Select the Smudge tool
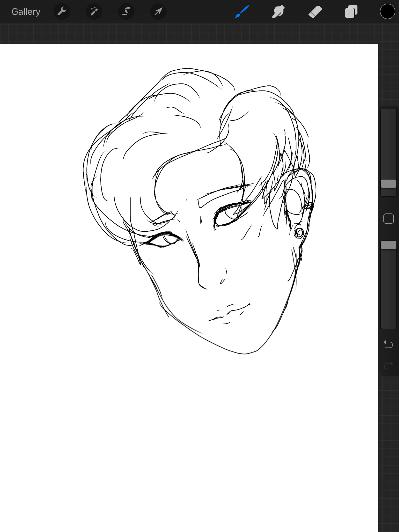This screenshot has height=532, width=399. pyautogui.click(x=278, y=12)
